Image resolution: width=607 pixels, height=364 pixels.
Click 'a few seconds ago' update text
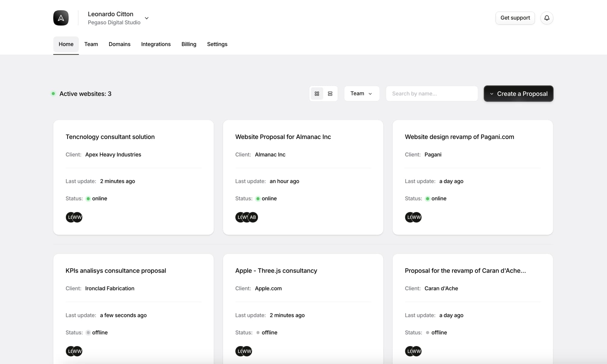[x=123, y=315]
